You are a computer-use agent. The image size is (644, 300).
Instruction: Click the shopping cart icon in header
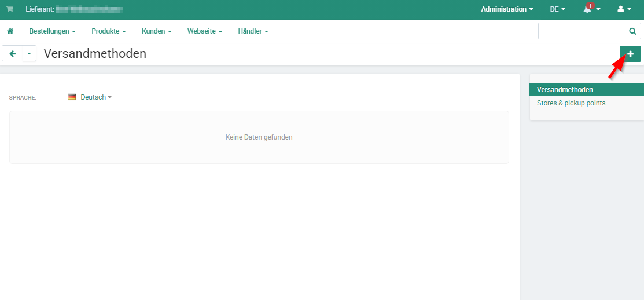[9, 9]
